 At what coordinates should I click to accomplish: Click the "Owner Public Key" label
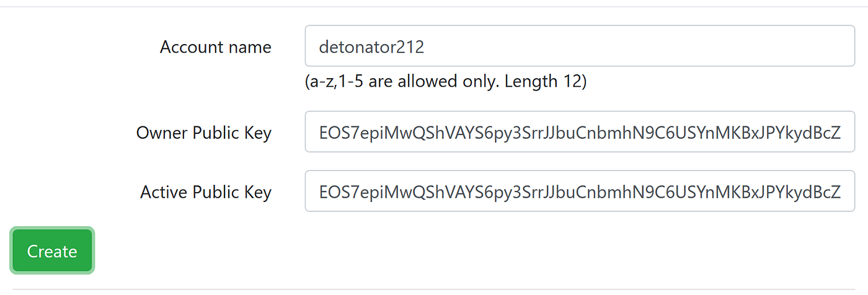(204, 133)
